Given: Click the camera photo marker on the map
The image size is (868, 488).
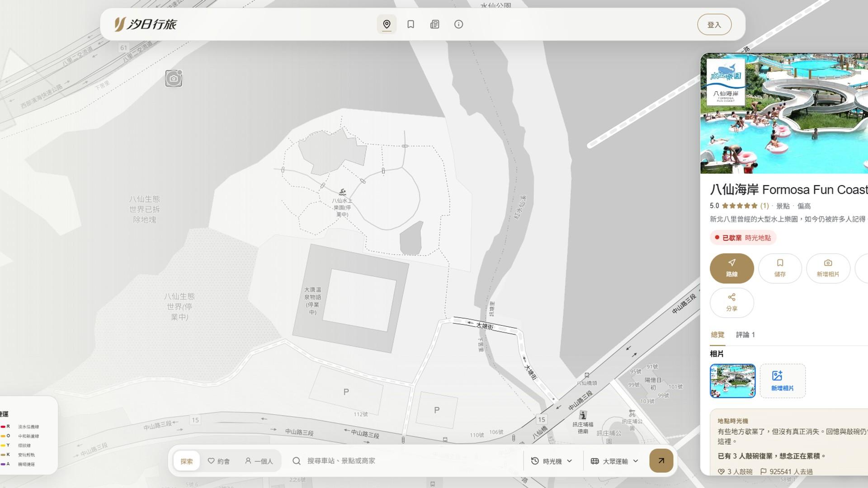Looking at the screenshot, I should pos(174,78).
